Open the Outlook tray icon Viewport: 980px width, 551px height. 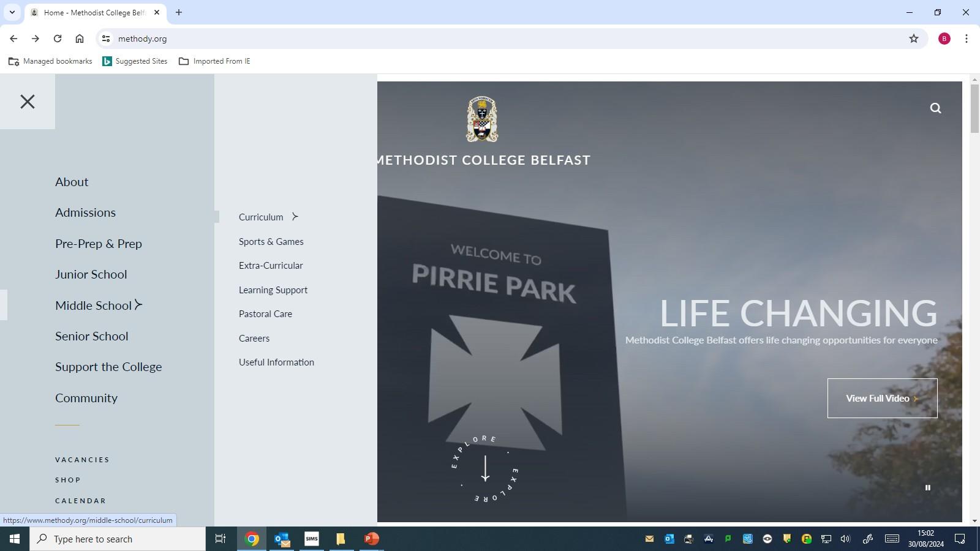669,539
